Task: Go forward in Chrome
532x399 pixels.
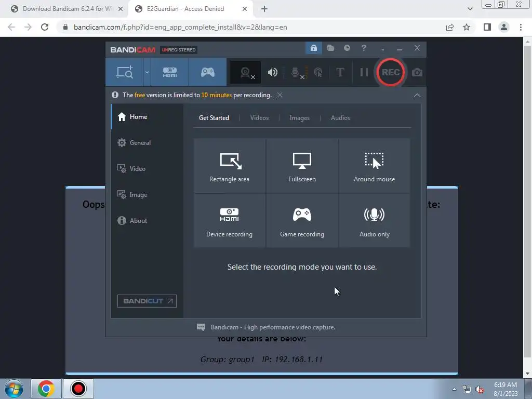Action: [x=28, y=27]
